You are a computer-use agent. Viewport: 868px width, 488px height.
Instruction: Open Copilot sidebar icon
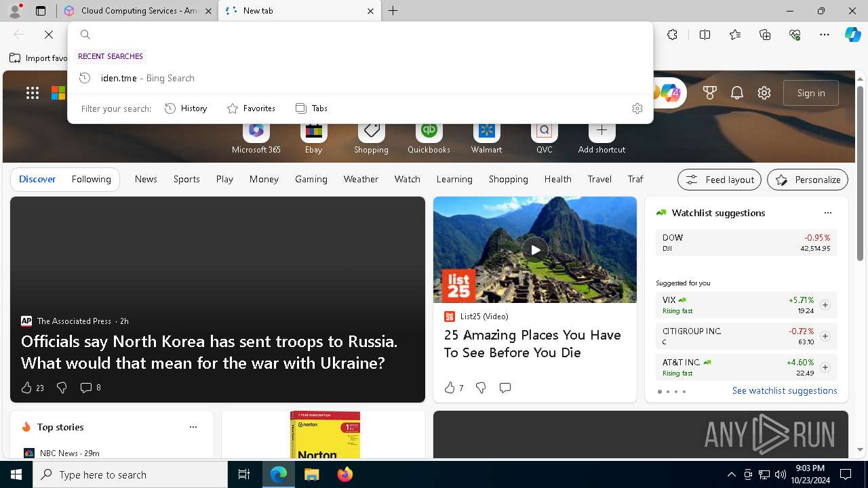tap(852, 35)
